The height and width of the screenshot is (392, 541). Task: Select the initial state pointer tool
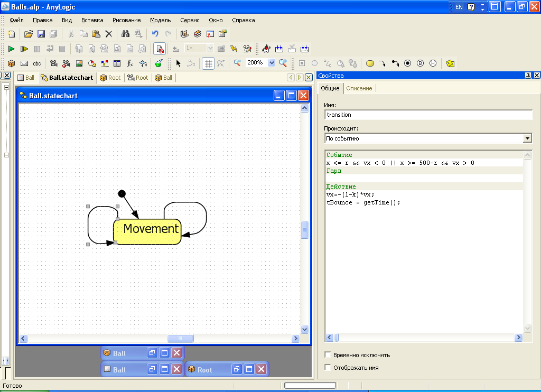point(395,63)
